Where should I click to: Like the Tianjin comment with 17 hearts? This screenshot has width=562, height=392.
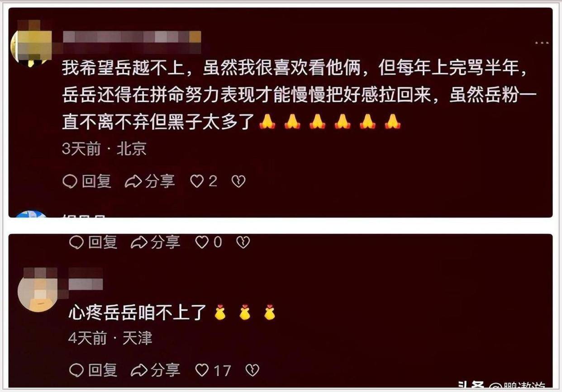point(213,371)
